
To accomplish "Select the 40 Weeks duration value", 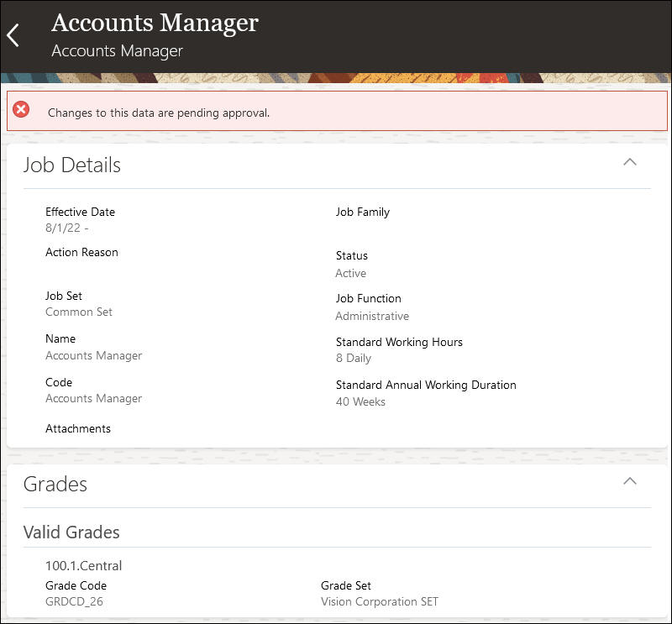I will pos(360,402).
